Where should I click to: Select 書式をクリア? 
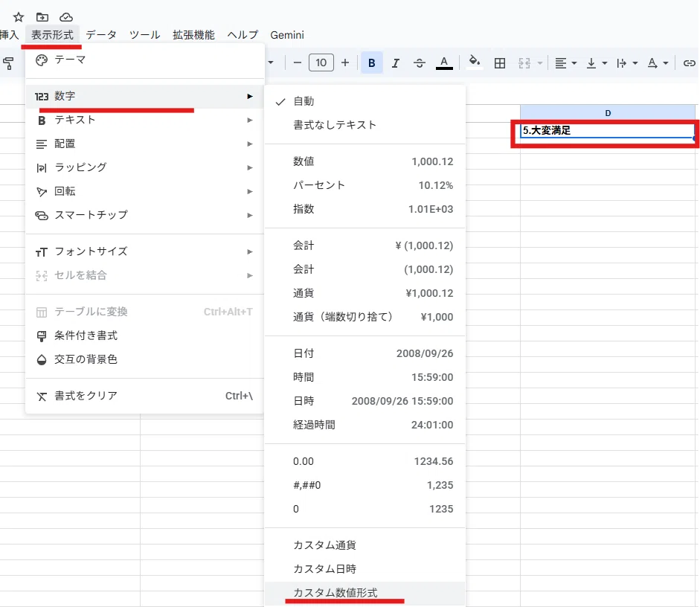point(144,396)
